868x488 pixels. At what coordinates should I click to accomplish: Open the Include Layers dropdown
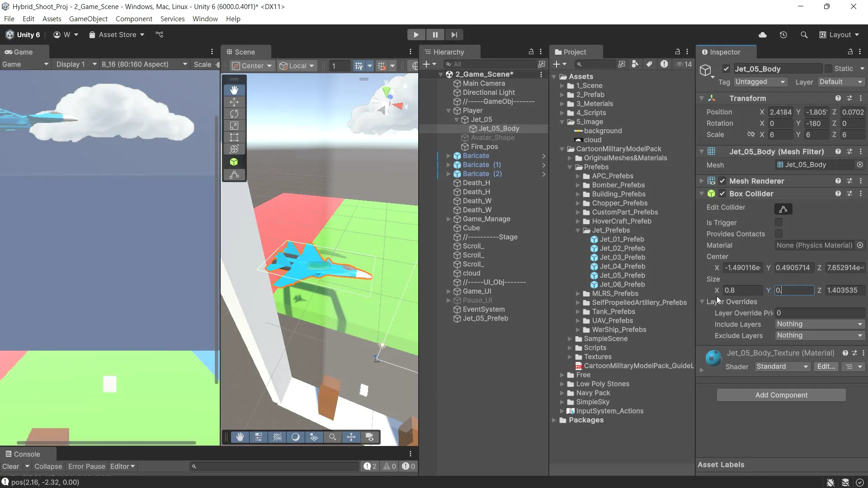point(819,324)
